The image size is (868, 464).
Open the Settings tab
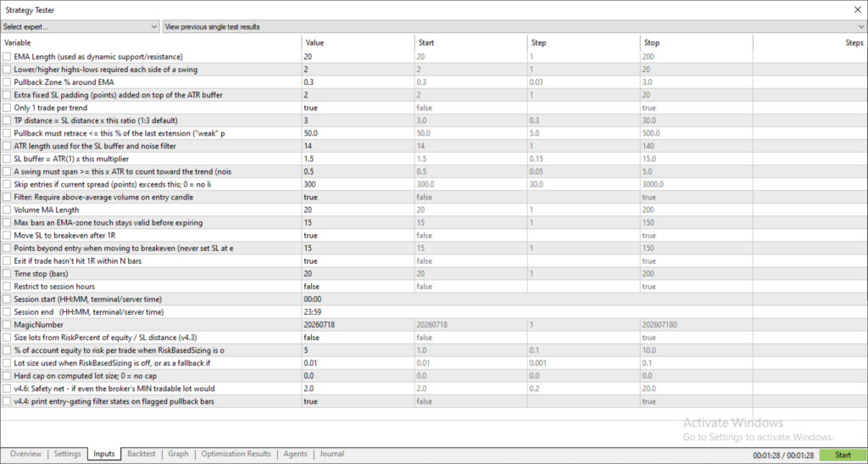68,454
